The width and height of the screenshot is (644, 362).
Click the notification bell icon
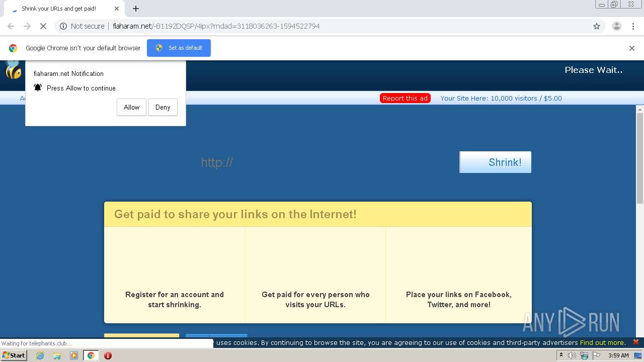tap(38, 87)
